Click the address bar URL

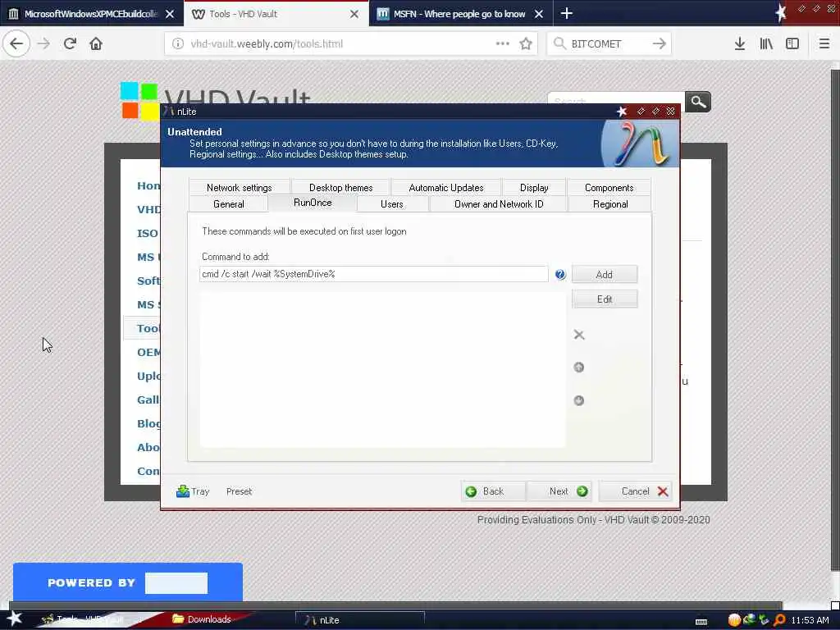pos(267,44)
